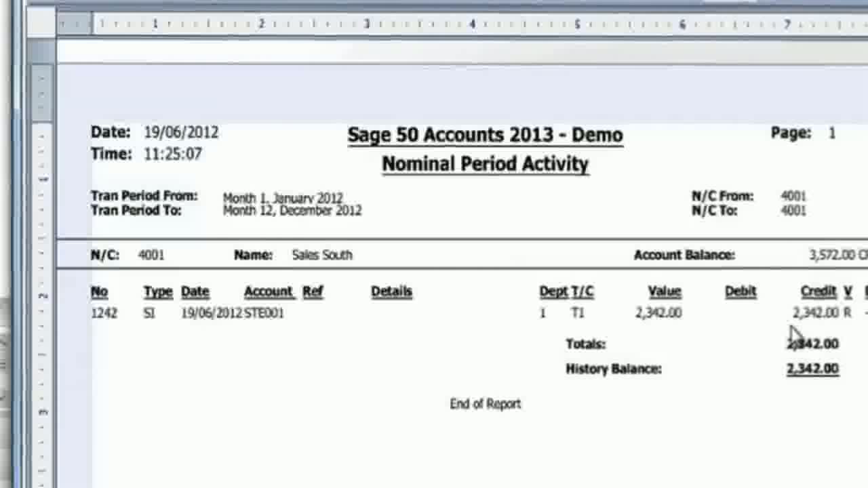Click the value 2,342.00 under Value column
Image resolution: width=868 pixels, height=488 pixels.
658,313
